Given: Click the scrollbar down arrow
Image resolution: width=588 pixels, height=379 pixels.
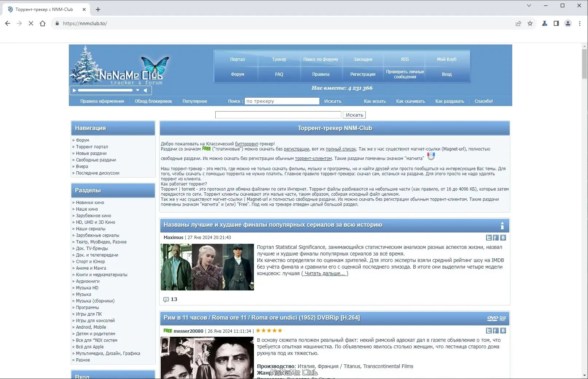Looking at the screenshot, I should 584,375.
